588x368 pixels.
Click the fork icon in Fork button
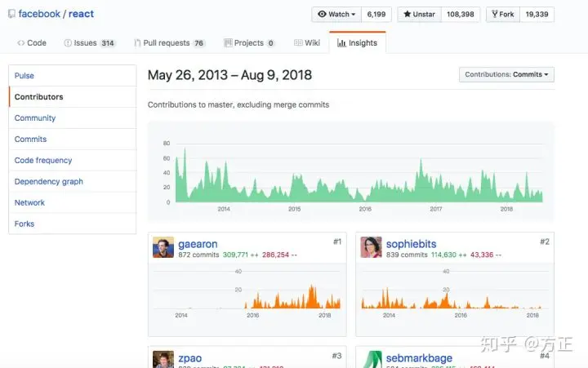tap(495, 14)
